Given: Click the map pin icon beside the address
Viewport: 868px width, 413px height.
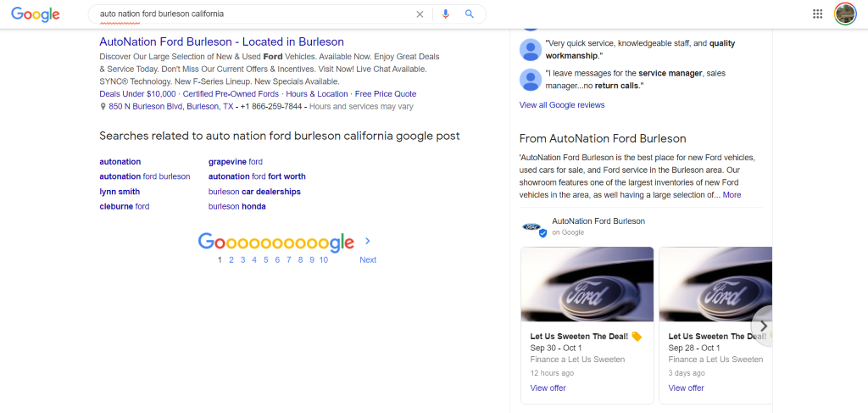Looking at the screenshot, I should (x=103, y=107).
